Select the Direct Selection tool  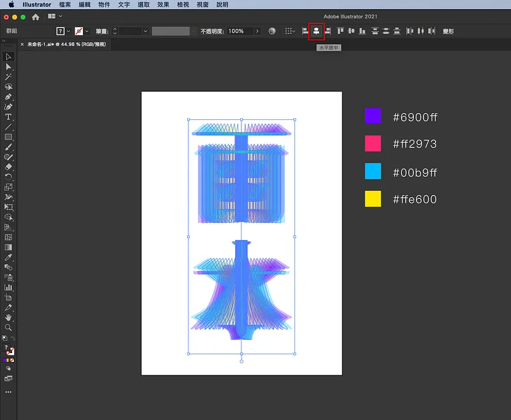[x=8, y=67]
